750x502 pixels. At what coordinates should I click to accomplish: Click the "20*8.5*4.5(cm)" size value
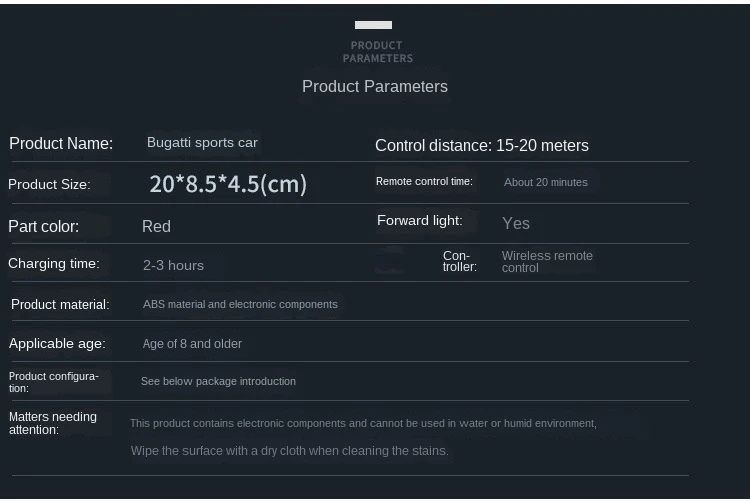pos(228,184)
